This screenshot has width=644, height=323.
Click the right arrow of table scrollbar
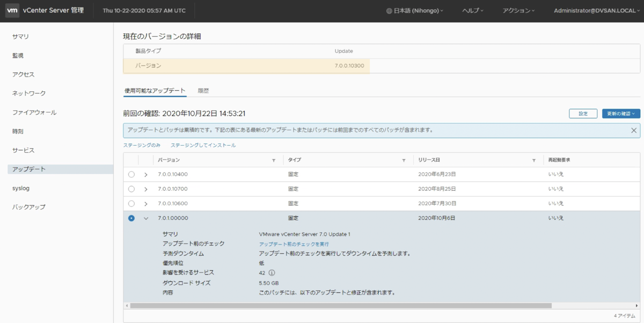(x=638, y=305)
